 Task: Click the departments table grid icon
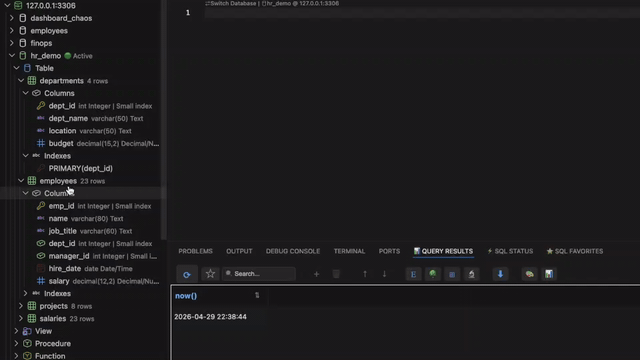click(32, 80)
